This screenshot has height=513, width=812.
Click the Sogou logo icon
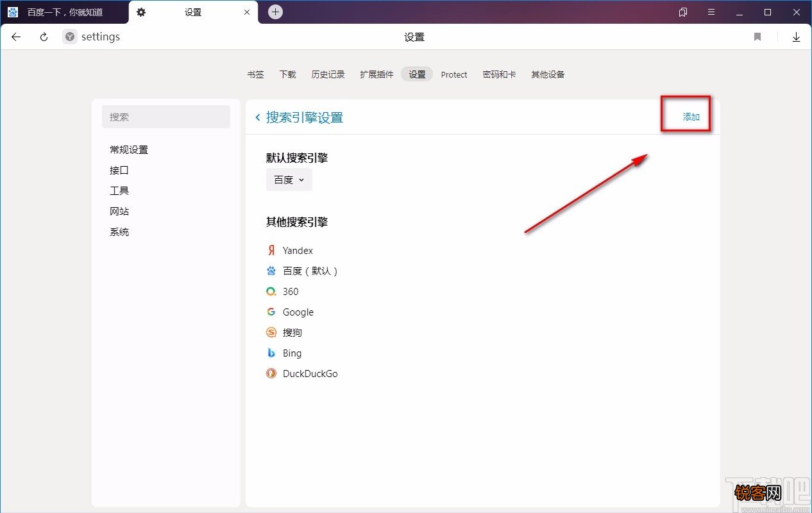[271, 332]
